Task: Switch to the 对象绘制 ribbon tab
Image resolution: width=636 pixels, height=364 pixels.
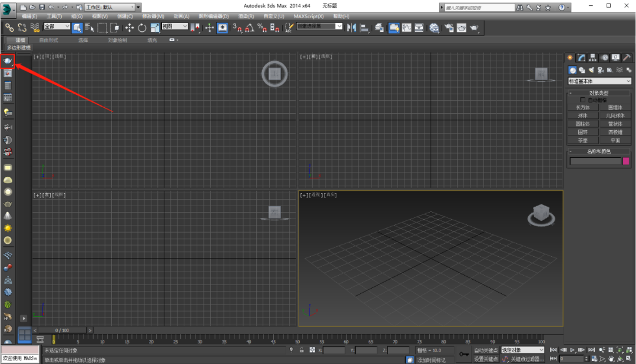Action: tap(118, 40)
